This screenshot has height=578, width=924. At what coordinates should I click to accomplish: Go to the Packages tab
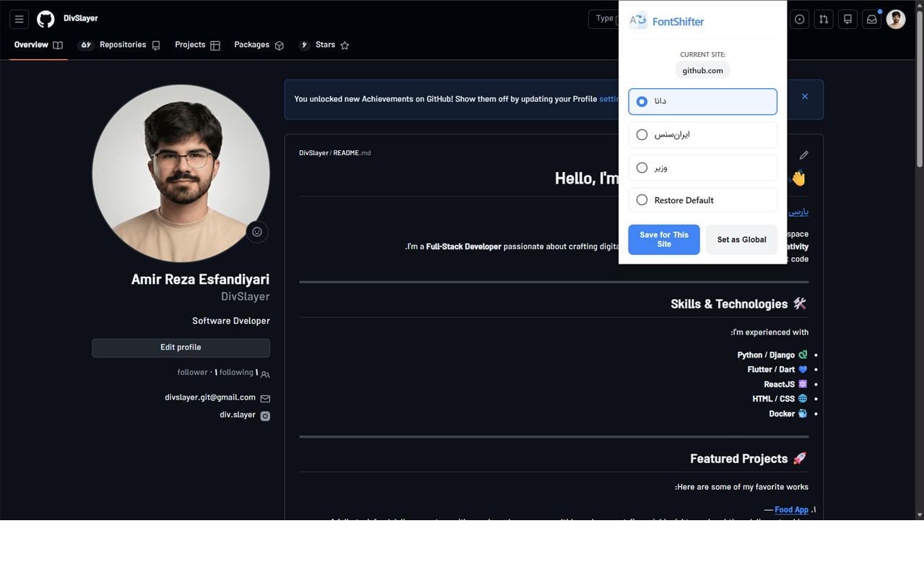pyautogui.click(x=258, y=45)
